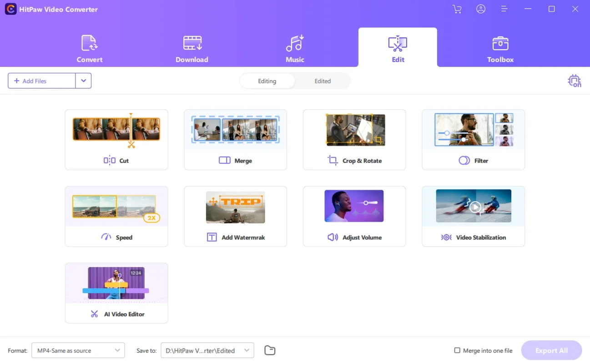This screenshot has width=590, height=364.
Task: Click the Filter label text
Action: coord(481,161)
